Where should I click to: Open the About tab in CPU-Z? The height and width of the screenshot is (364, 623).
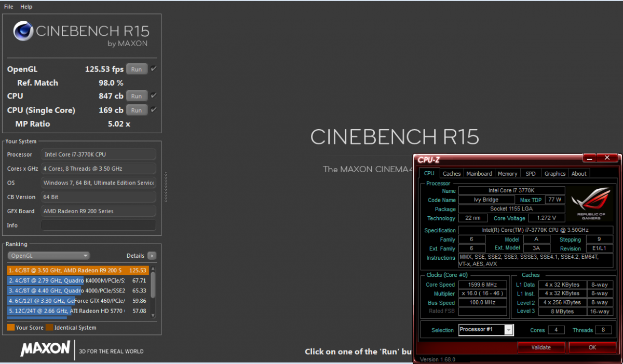click(x=579, y=174)
